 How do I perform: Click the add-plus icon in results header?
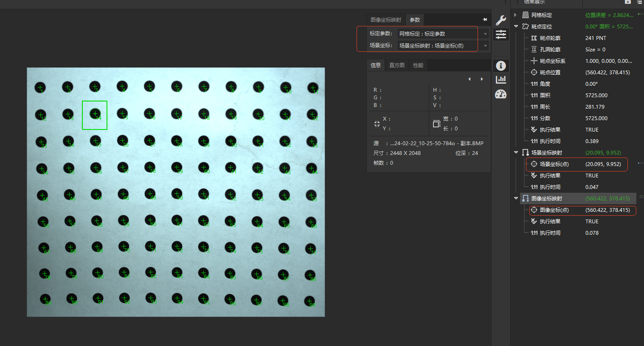[628, 2]
